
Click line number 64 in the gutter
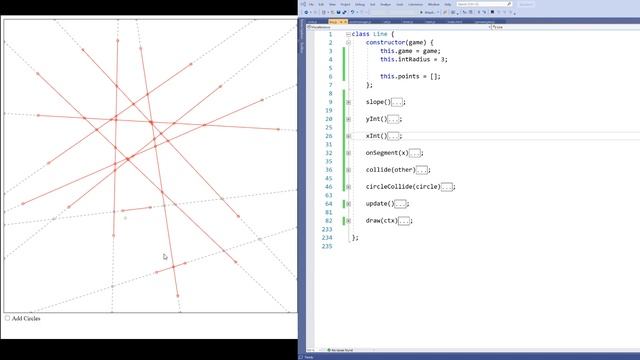point(329,204)
